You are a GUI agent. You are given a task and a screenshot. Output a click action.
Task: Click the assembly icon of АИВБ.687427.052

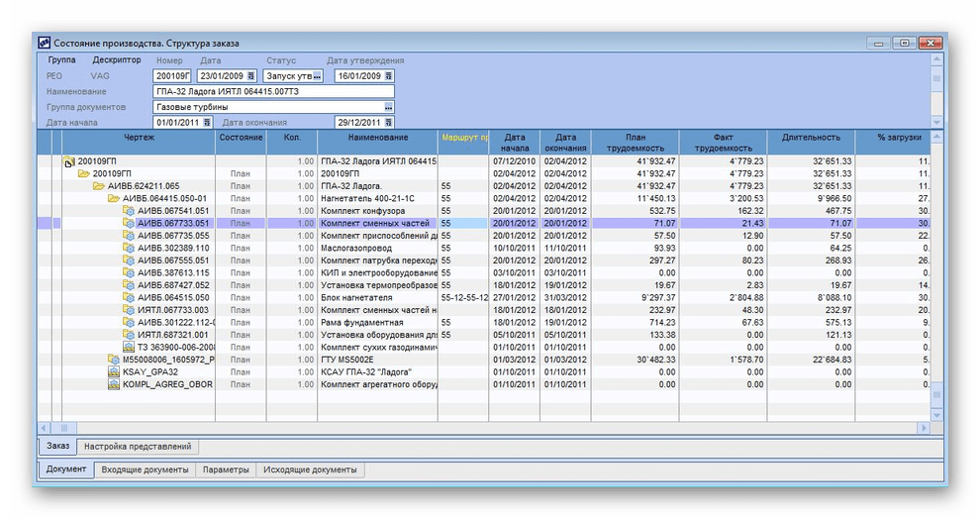pyautogui.click(x=129, y=285)
